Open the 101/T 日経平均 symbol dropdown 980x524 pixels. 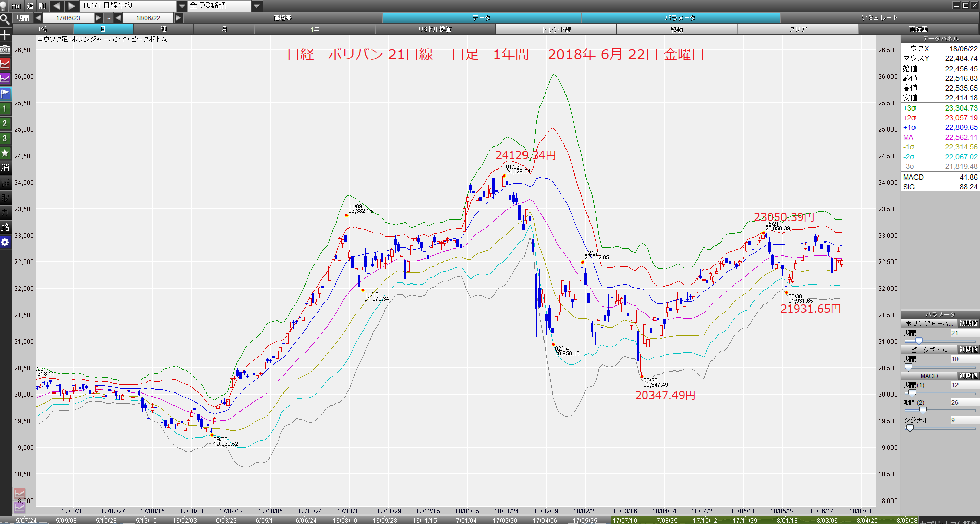[x=182, y=6]
